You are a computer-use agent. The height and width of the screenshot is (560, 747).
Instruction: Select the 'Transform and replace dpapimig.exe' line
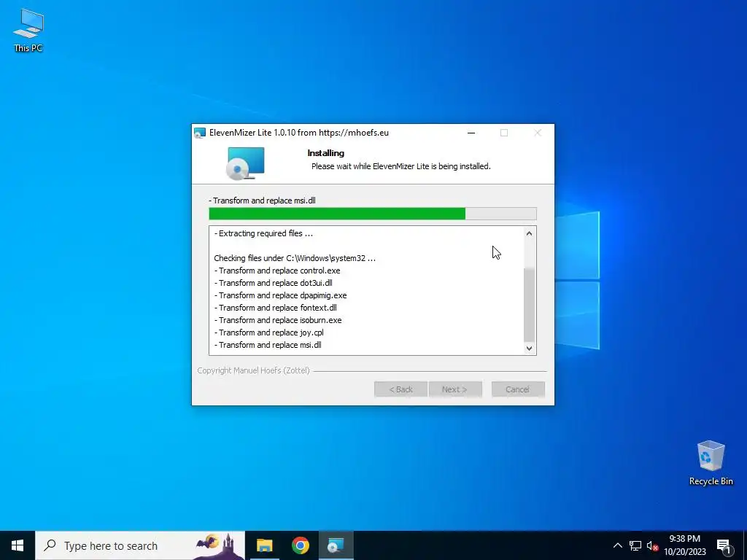[x=281, y=295]
